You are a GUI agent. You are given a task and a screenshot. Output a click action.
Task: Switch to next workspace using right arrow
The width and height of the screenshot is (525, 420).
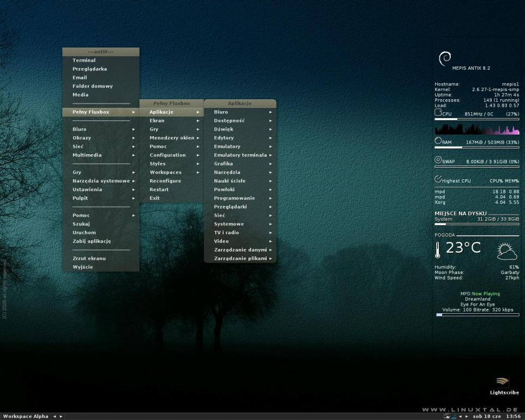[x=61, y=416]
